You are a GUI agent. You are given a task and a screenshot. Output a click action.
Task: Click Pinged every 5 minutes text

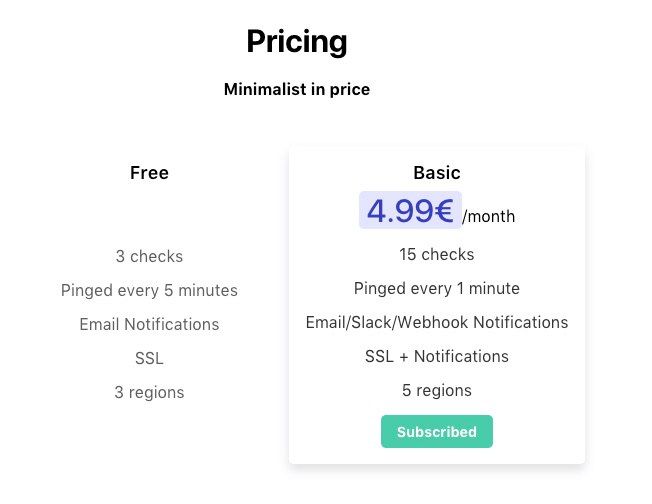pyautogui.click(x=149, y=291)
